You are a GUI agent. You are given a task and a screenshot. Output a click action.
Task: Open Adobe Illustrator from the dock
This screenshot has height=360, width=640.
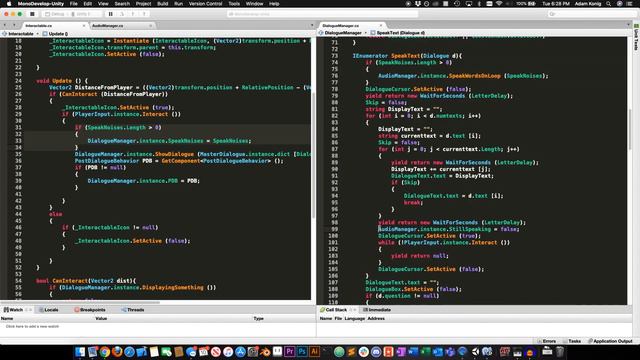[314, 351]
